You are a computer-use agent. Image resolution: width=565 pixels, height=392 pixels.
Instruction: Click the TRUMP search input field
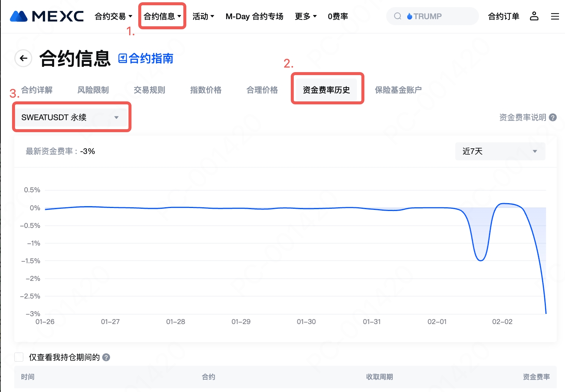[x=440, y=17]
